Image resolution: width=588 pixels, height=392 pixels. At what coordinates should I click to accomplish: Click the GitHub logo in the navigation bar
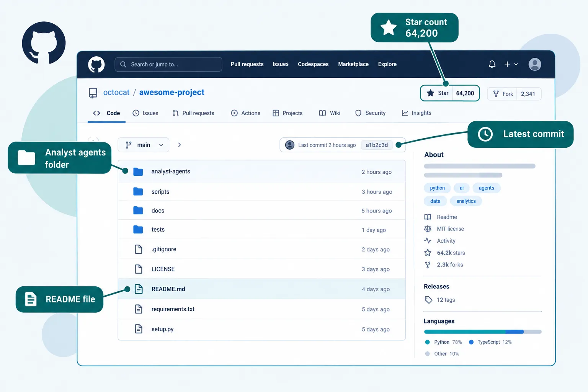point(96,64)
